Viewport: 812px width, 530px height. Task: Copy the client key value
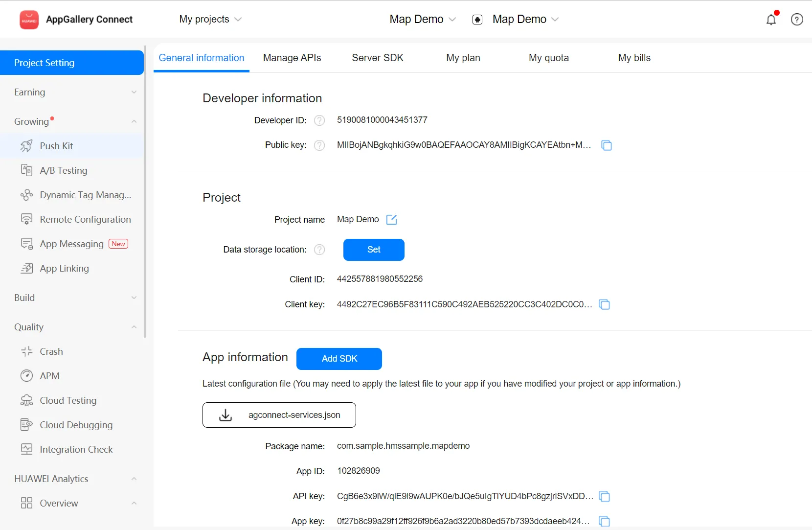[x=605, y=304]
